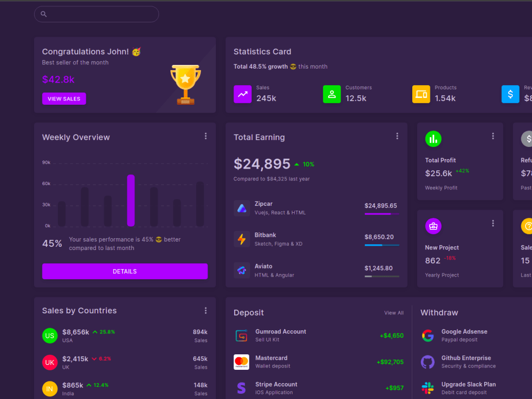Click the 862 New Project value
Image resolution: width=532 pixels, height=399 pixels.
433,261
